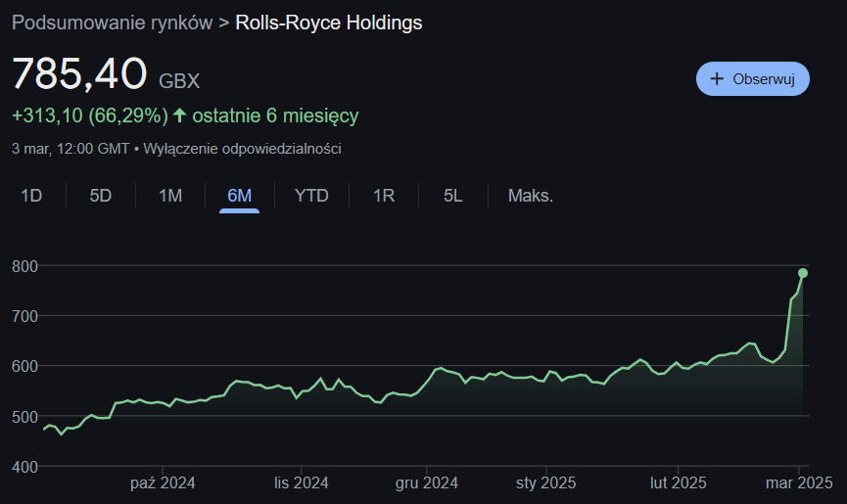Click the plus icon in Obserwuj button

click(717, 78)
